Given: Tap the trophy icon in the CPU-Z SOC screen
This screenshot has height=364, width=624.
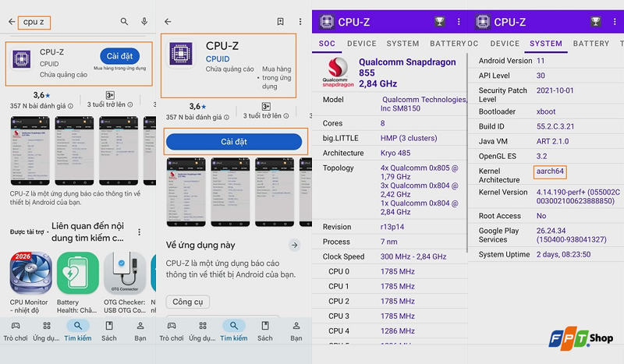Looking at the screenshot, I should click(439, 22).
